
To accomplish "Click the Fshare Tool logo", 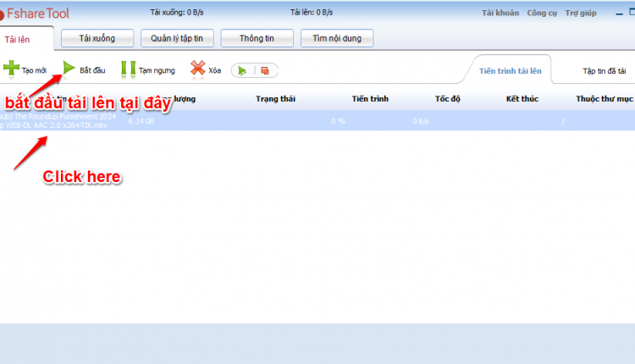I will (35, 14).
